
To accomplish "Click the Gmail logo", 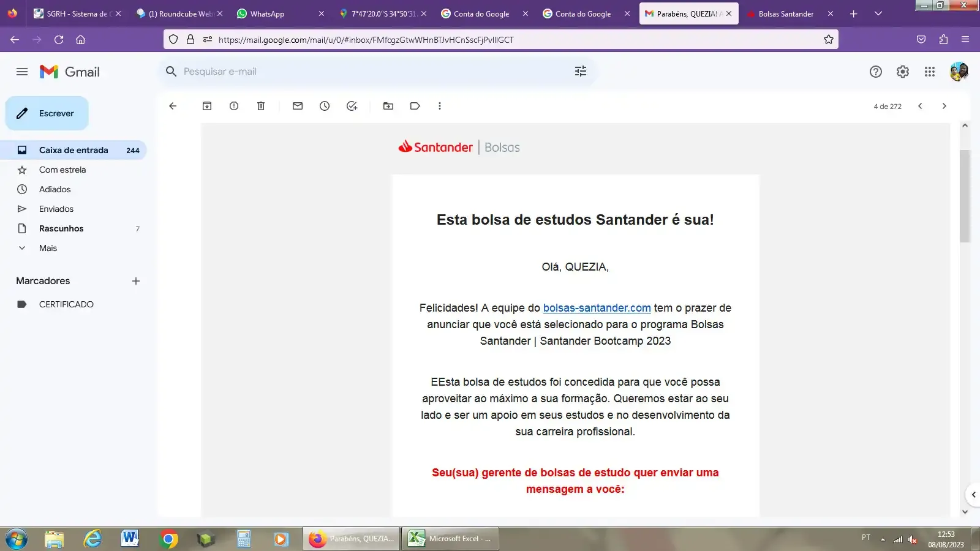I will (70, 72).
